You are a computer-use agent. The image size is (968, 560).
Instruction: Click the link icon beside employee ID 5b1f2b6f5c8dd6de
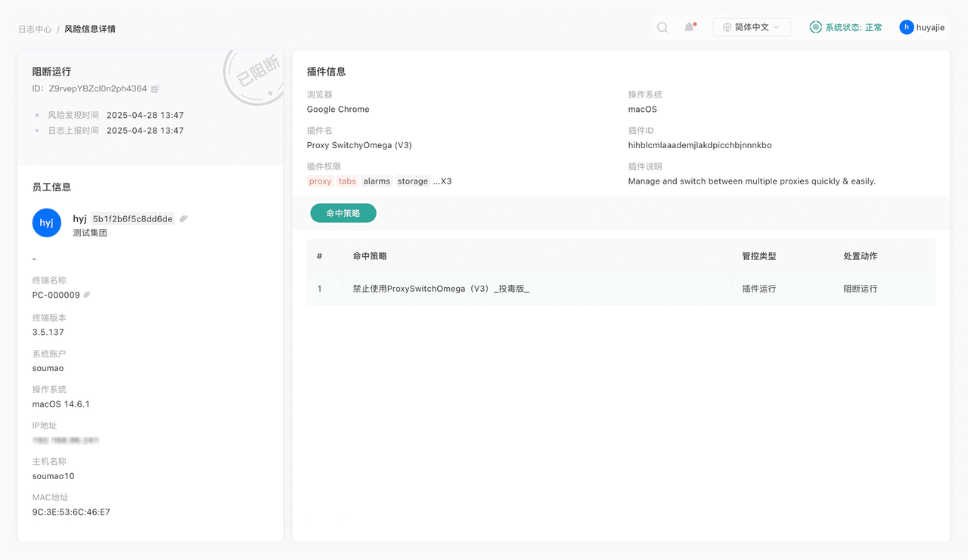(x=184, y=219)
